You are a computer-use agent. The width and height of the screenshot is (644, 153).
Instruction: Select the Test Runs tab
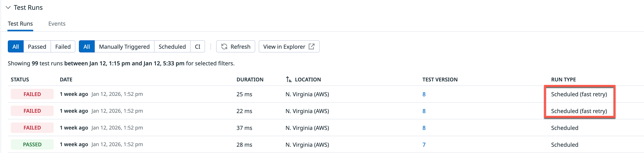(x=20, y=24)
